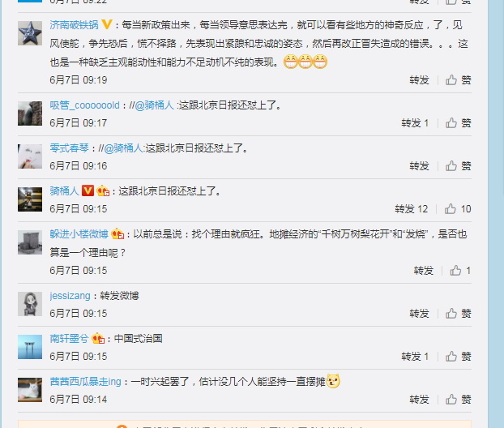Click 转发 12 on 骑桶人's comment
504x428 pixels.
pyautogui.click(x=412, y=209)
